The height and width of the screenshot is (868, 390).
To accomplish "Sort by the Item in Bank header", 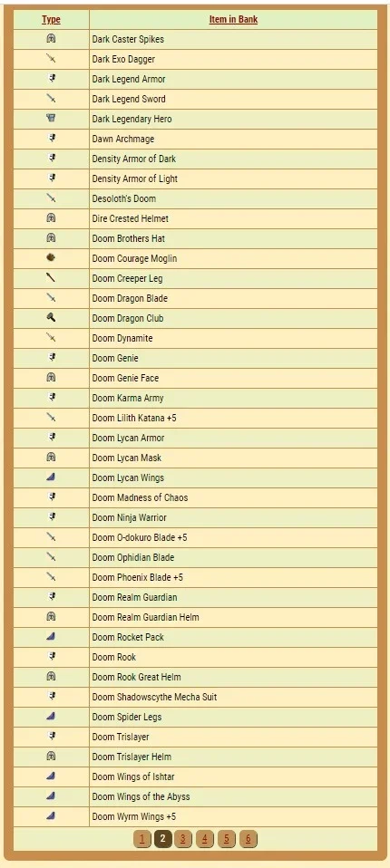I will tap(233, 19).
